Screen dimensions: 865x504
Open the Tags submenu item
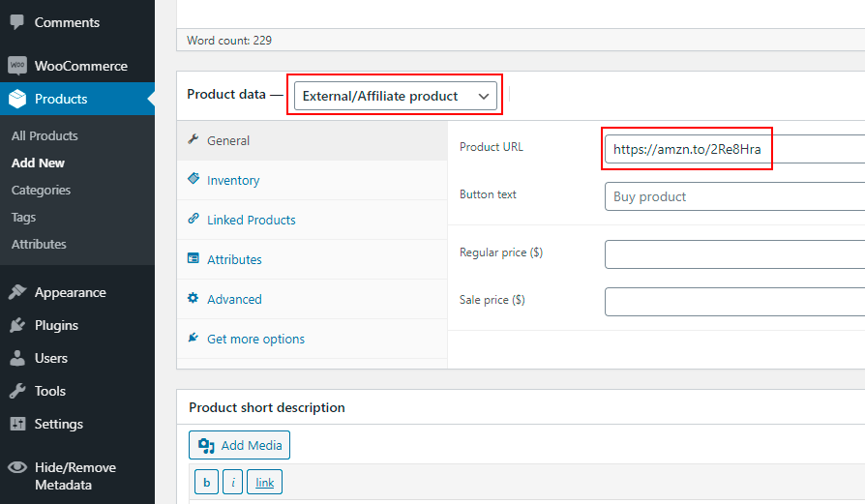click(24, 217)
